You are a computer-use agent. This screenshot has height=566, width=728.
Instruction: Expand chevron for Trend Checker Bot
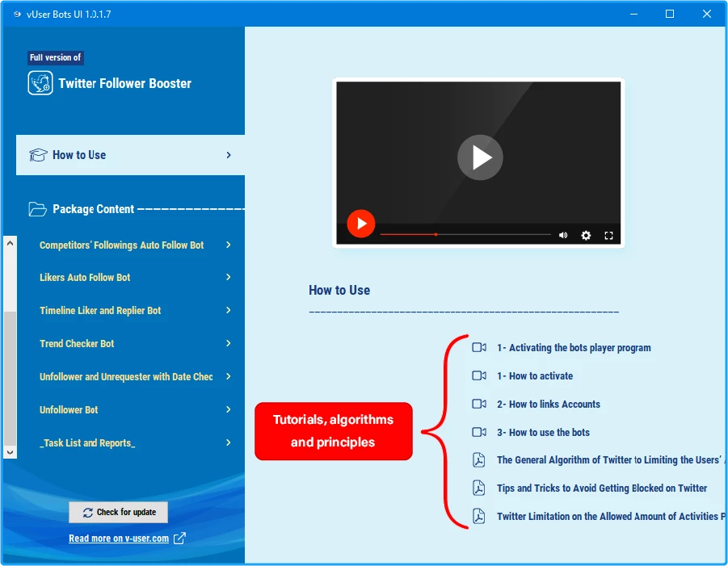(229, 343)
